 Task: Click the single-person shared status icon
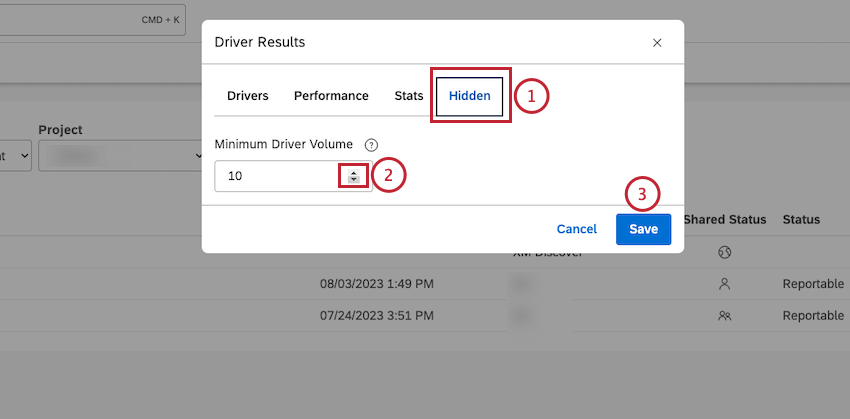(725, 284)
